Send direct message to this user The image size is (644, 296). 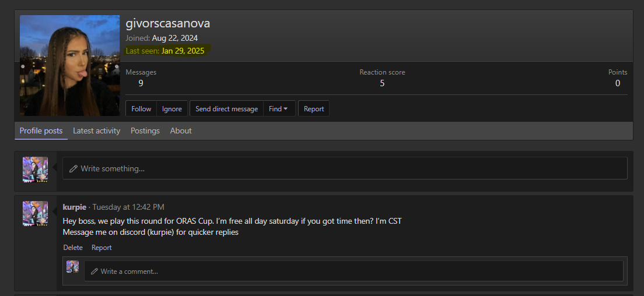[x=226, y=108]
